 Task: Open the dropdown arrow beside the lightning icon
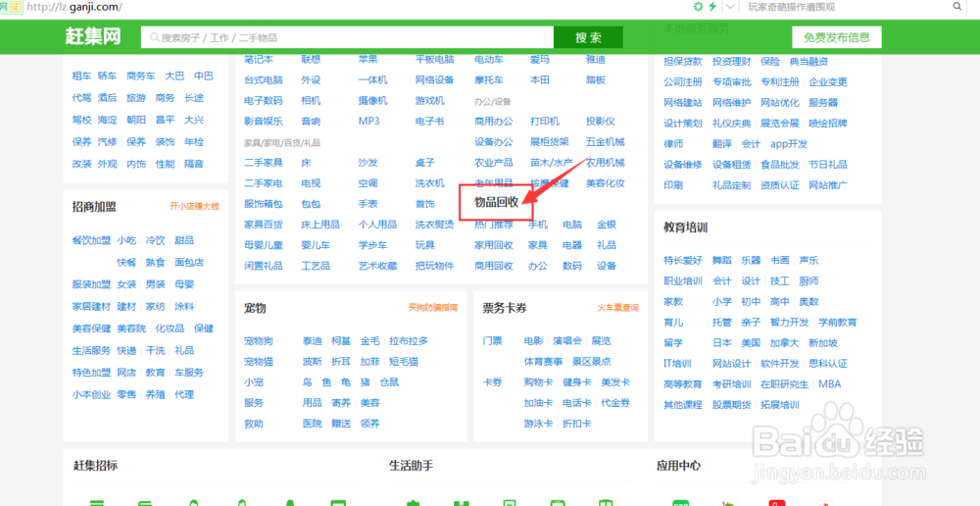coord(731,7)
